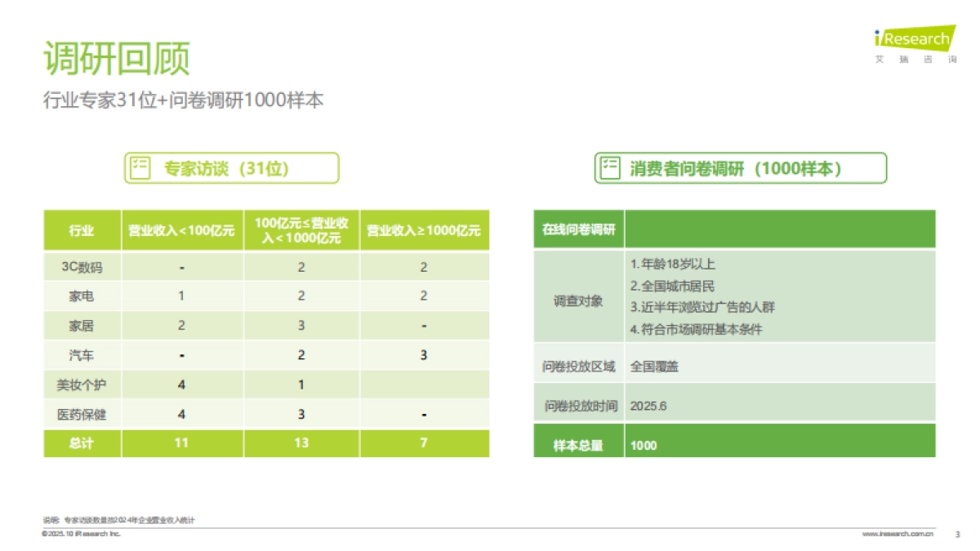Open the 营业收入≥1000亿元 column header

click(x=425, y=229)
